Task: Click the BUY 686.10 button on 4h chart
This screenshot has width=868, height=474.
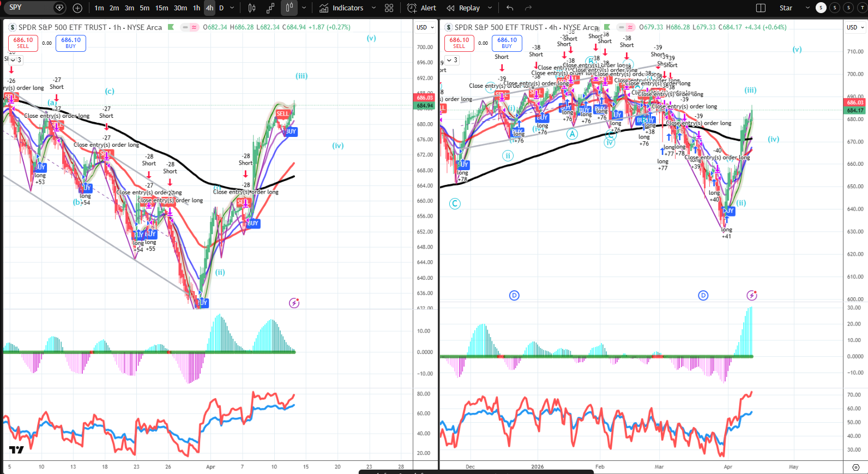Action: (x=507, y=43)
